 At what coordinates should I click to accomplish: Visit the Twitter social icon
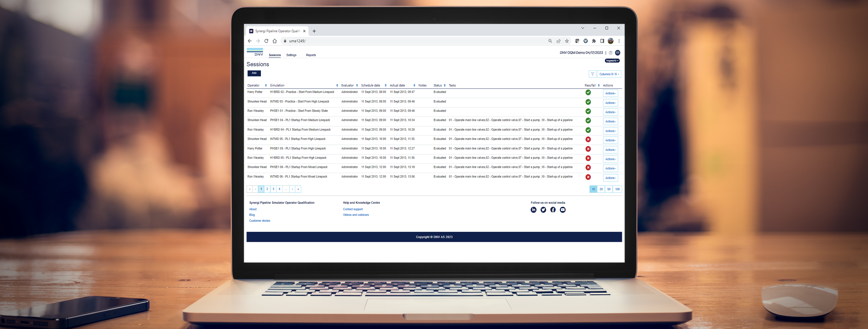click(543, 210)
